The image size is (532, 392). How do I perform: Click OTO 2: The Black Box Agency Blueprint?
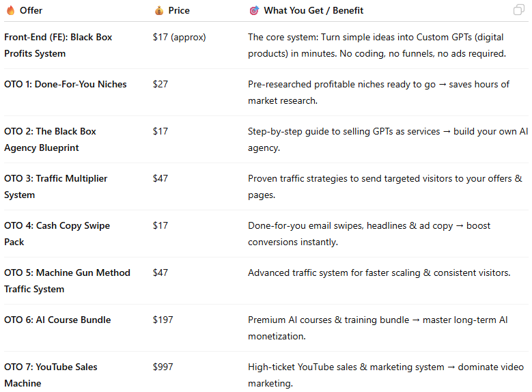tap(50, 139)
